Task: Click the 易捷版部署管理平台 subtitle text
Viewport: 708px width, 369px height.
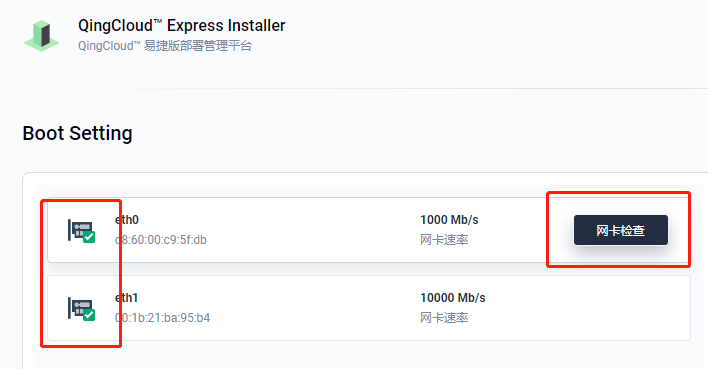Action: click(198, 46)
